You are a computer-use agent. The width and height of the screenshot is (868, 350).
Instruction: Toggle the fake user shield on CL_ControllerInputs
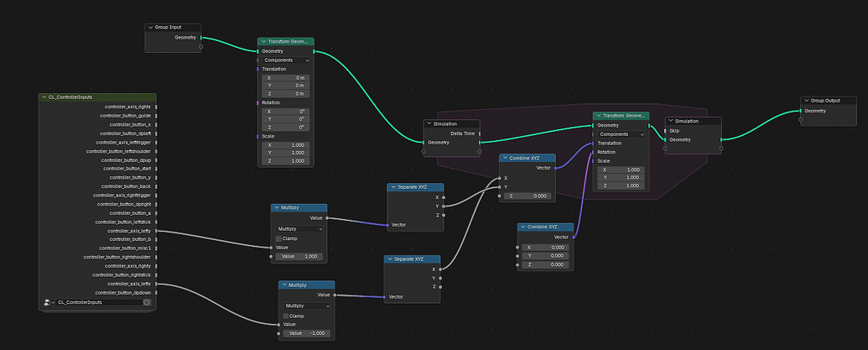pyautogui.click(x=147, y=302)
